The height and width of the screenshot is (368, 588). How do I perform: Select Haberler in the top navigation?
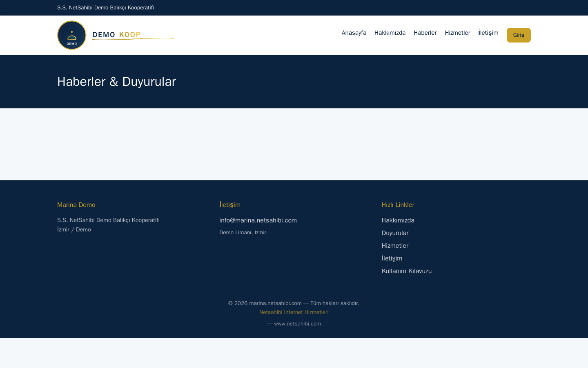pyautogui.click(x=425, y=33)
